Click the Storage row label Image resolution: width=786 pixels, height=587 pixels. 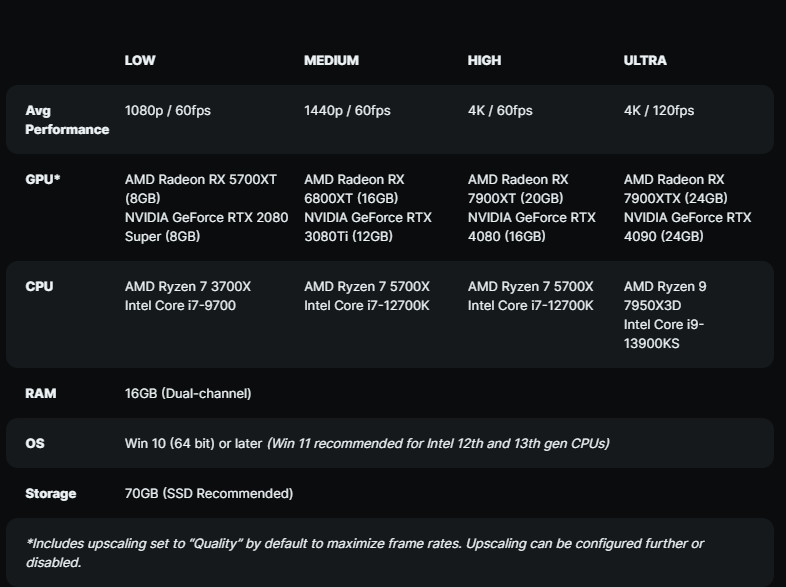(x=51, y=493)
